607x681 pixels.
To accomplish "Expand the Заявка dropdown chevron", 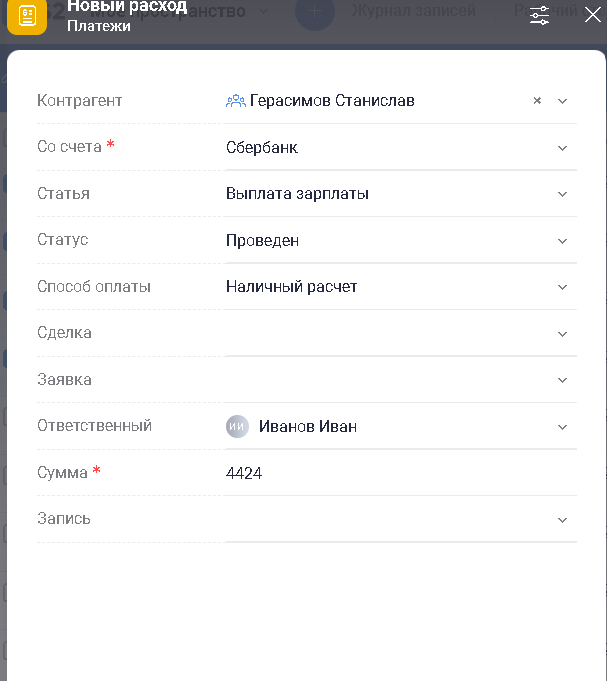I will pyautogui.click(x=562, y=380).
